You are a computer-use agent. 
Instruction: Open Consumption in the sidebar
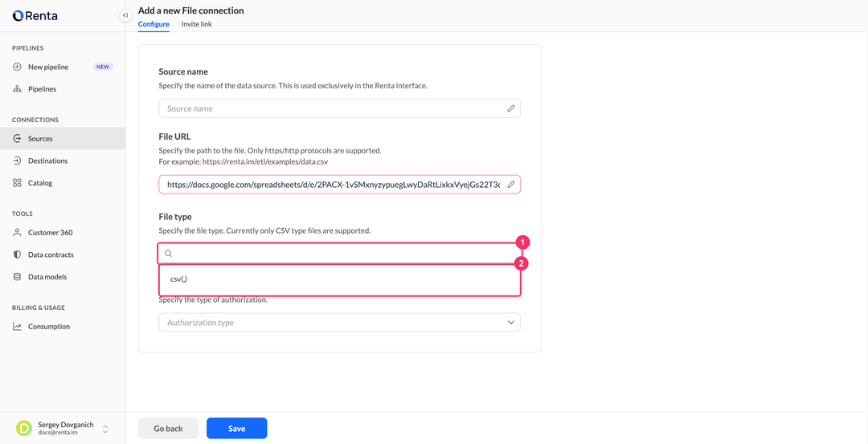point(63,327)
